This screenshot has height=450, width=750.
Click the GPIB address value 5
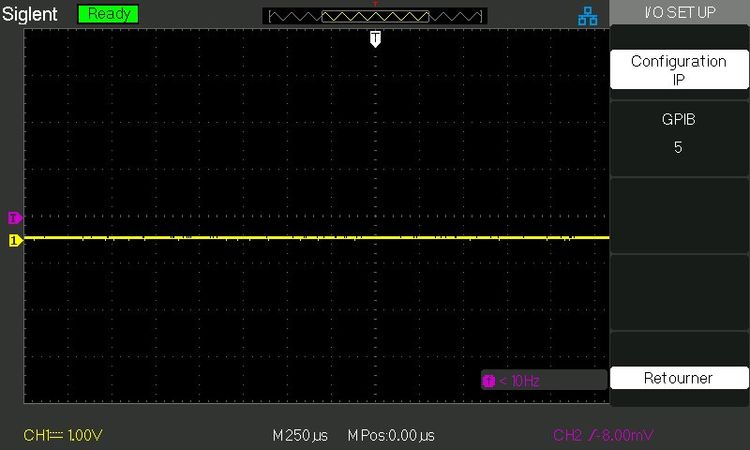point(679,147)
